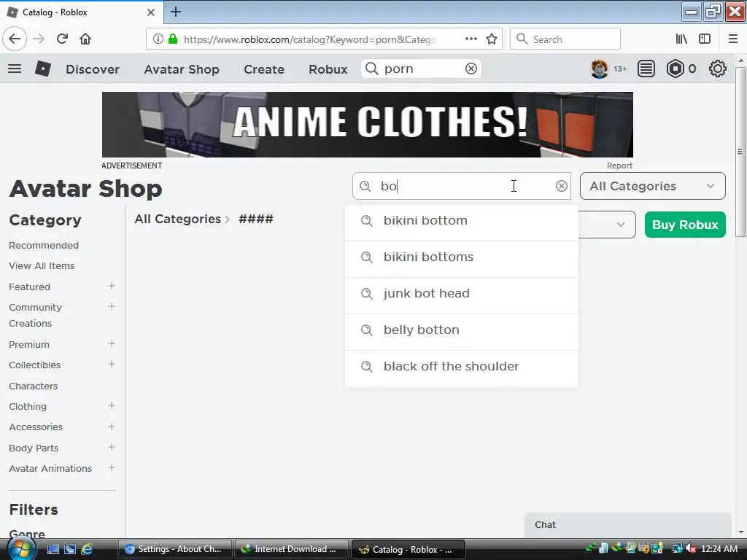
Task: Open the page actions three-dot menu
Action: (471, 39)
